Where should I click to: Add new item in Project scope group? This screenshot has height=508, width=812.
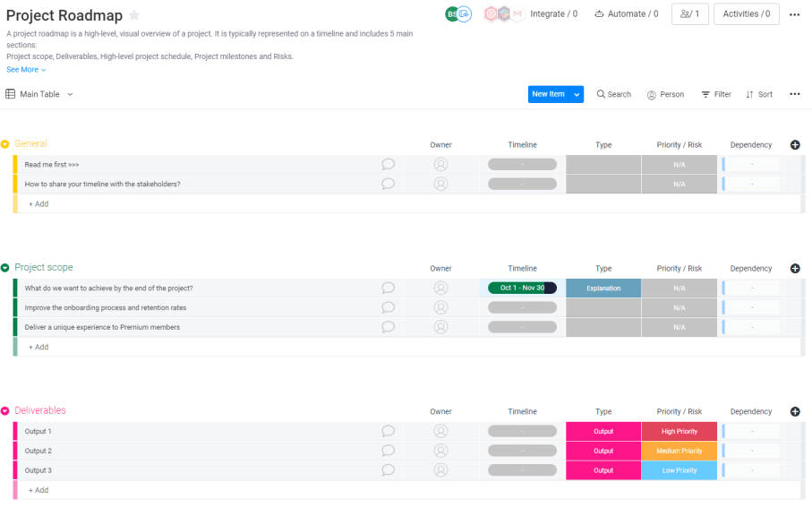coord(38,347)
